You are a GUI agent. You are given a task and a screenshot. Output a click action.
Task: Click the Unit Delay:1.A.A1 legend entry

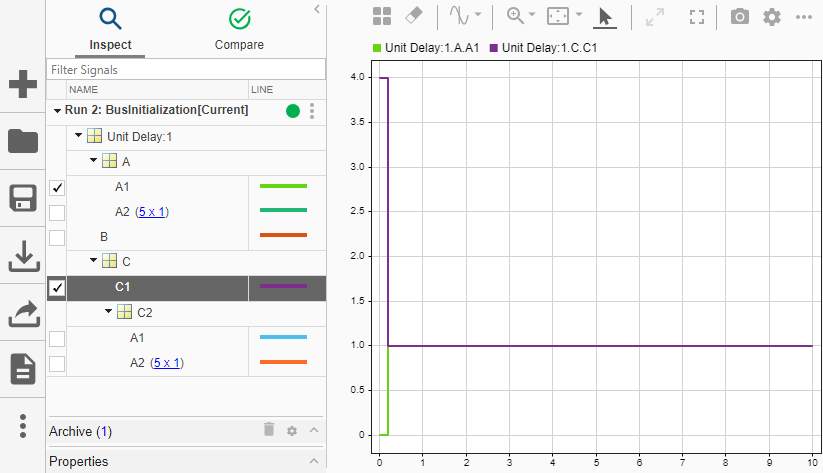426,48
